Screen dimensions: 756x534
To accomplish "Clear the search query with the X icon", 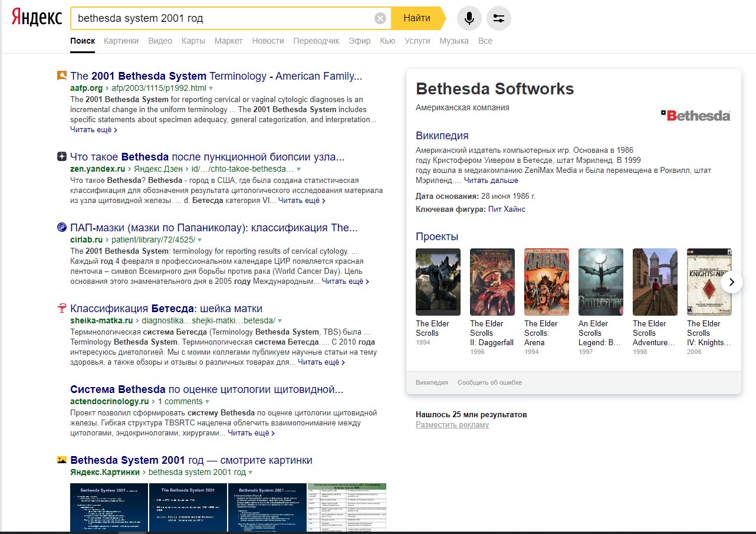I will (x=380, y=18).
